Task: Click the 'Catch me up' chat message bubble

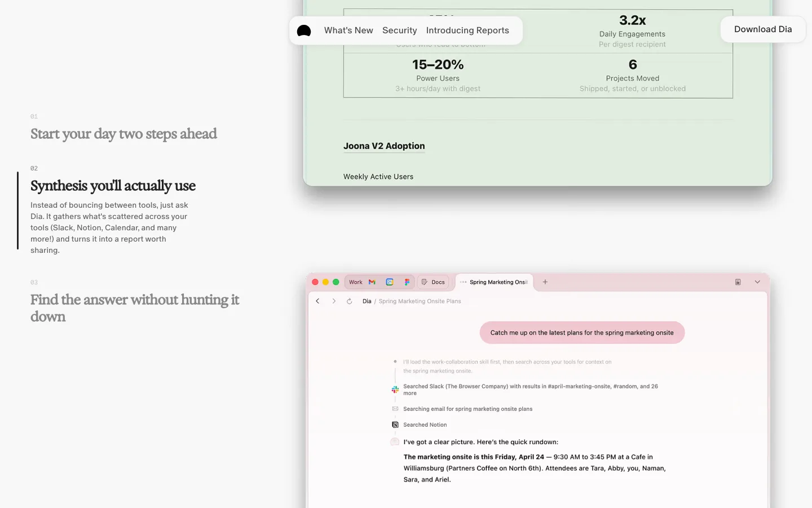Action: [x=582, y=332]
